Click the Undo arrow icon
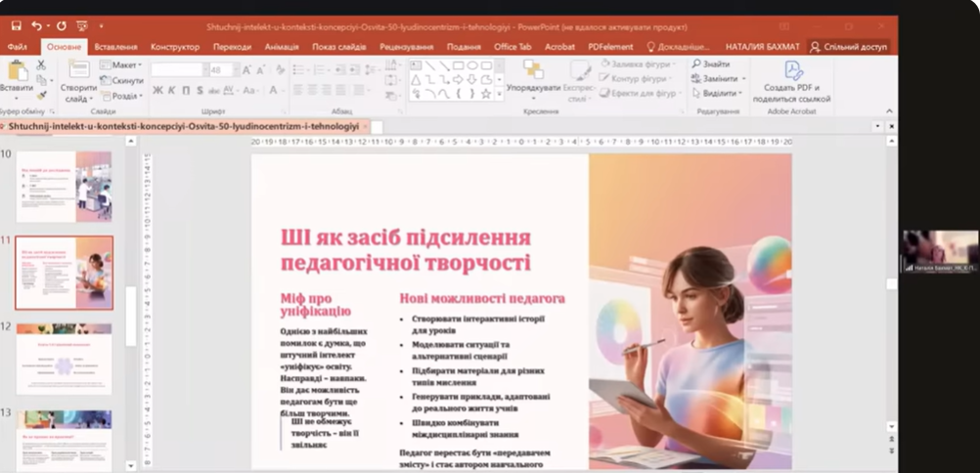980x473 pixels. pyautogui.click(x=36, y=25)
